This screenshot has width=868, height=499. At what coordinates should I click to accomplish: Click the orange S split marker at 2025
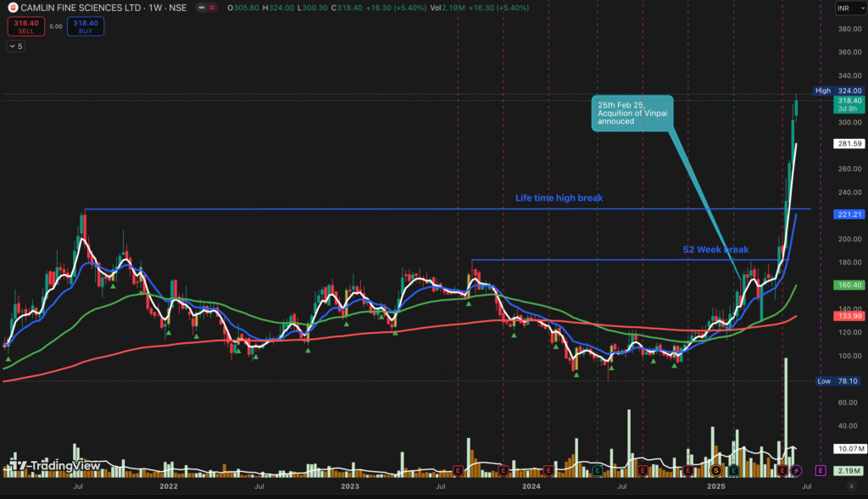pyautogui.click(x=716, y=471)
